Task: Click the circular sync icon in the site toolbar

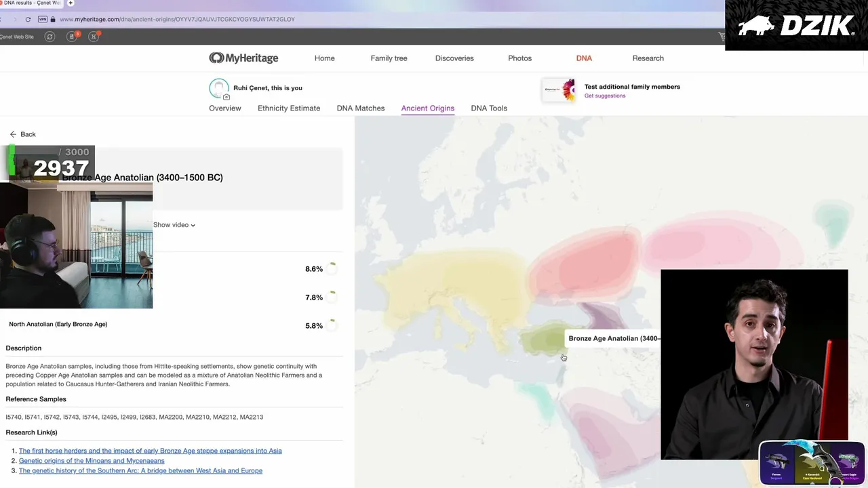Action: 50,37
